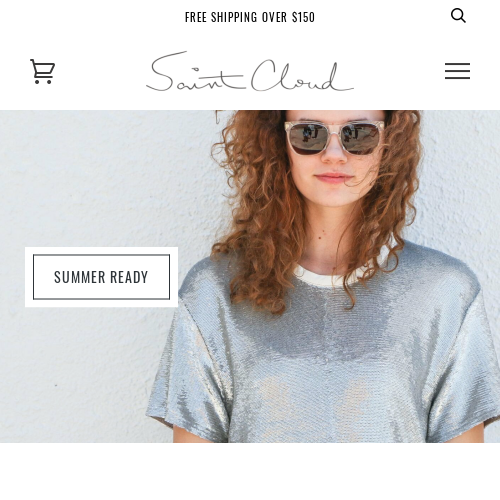The image size is (500, 500).
Task: Open the search magnifying glass icon
Action: tap(458, 16)
